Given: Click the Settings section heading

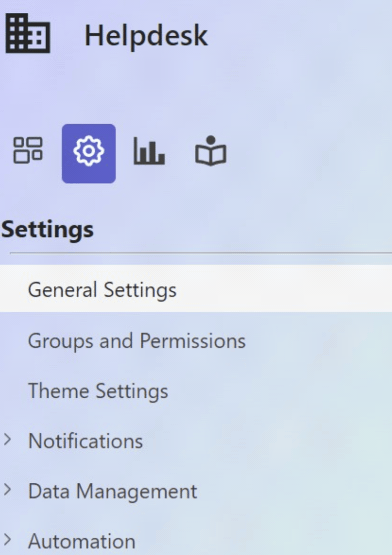Looking at the screenshot, I should click(47, 230).
